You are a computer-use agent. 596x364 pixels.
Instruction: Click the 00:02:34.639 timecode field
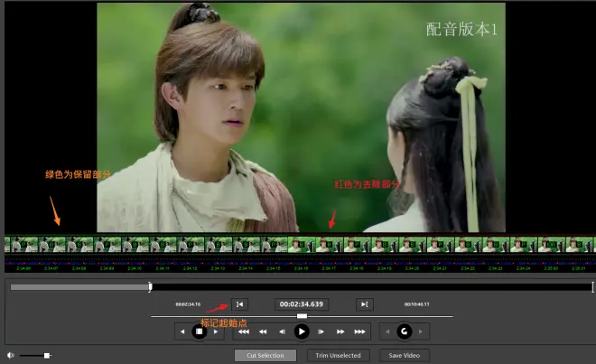point(302,304)
